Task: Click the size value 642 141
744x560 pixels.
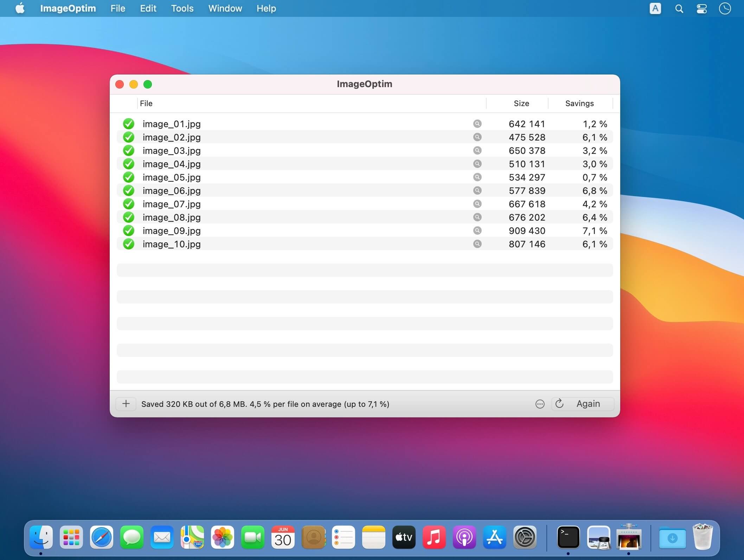Action: [527, 124]
